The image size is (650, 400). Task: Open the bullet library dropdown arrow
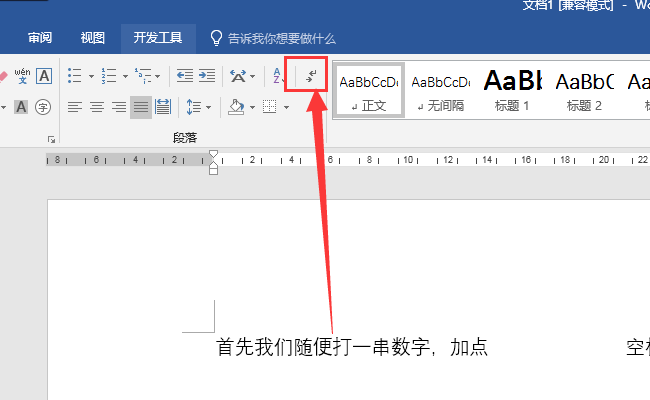click(x=91, y=76)
